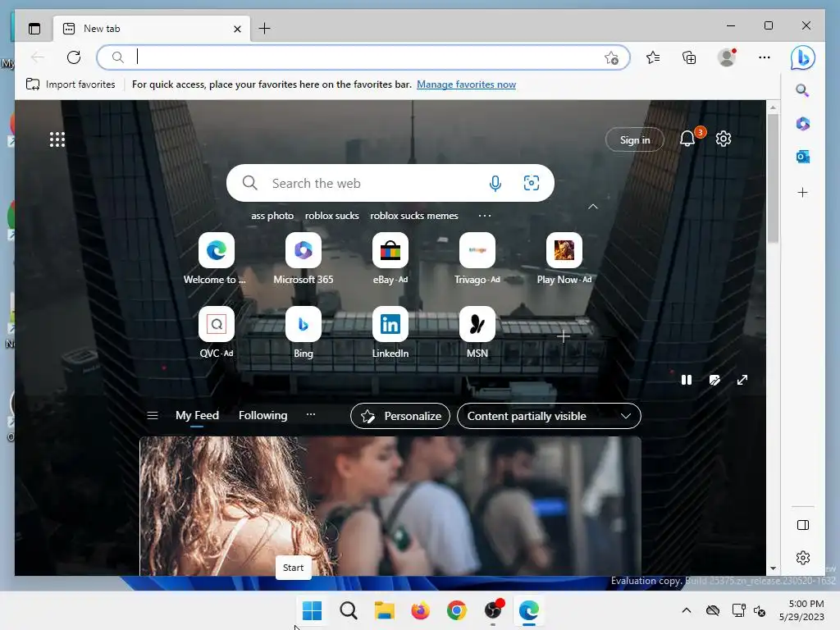840x630 pixels.
Task: Select the roblox sucks search suggestion
Action: (x=331, y=216)
